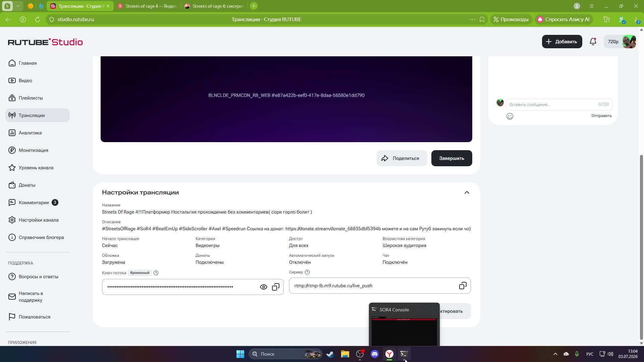Copy the server URL

(x=463, y=286)
